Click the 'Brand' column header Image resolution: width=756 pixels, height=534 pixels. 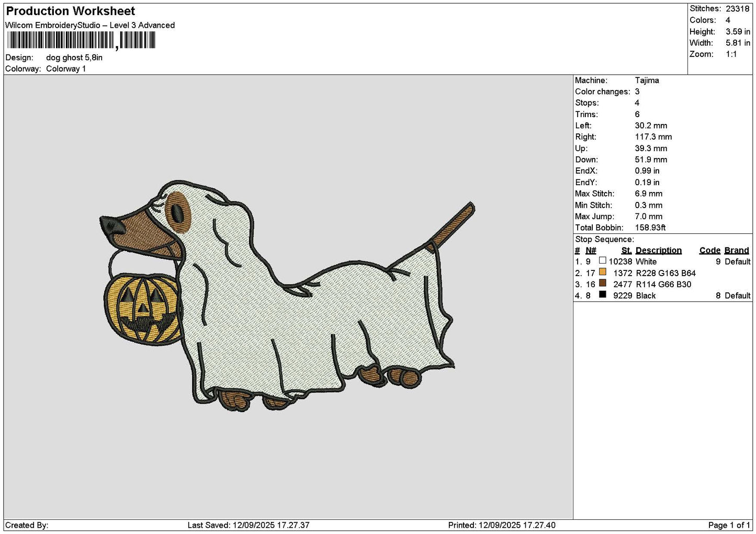(737, 251)
